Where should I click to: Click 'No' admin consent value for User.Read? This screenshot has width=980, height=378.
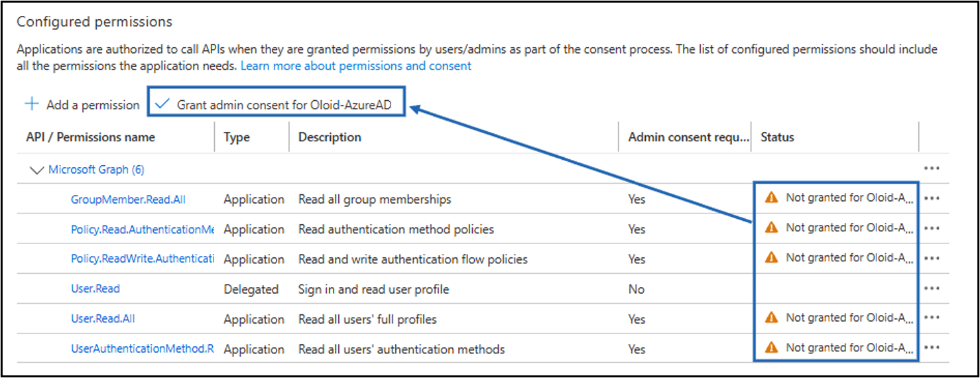tap(636, 289)
